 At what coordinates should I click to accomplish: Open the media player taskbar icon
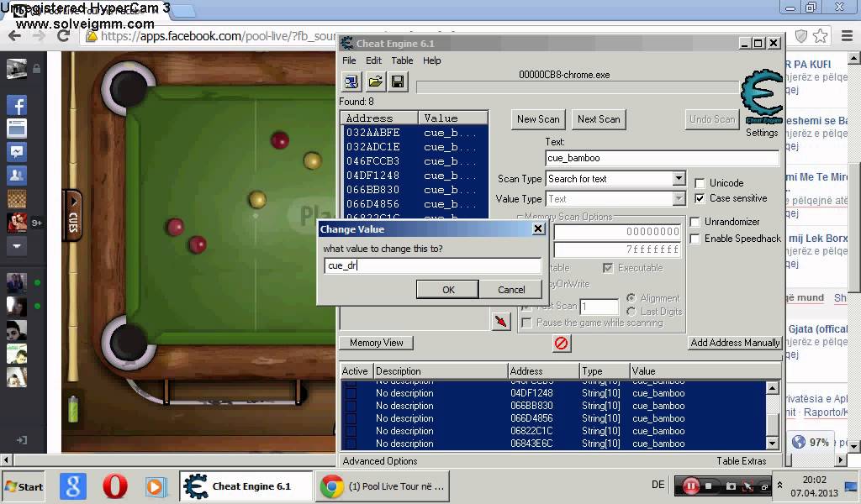pos(156,486)
